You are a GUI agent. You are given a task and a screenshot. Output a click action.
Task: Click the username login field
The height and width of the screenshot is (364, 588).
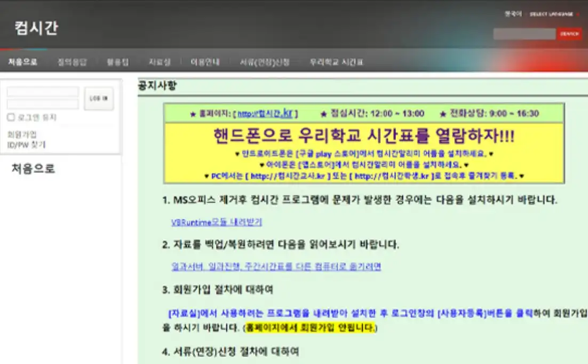tap(44, 92)
